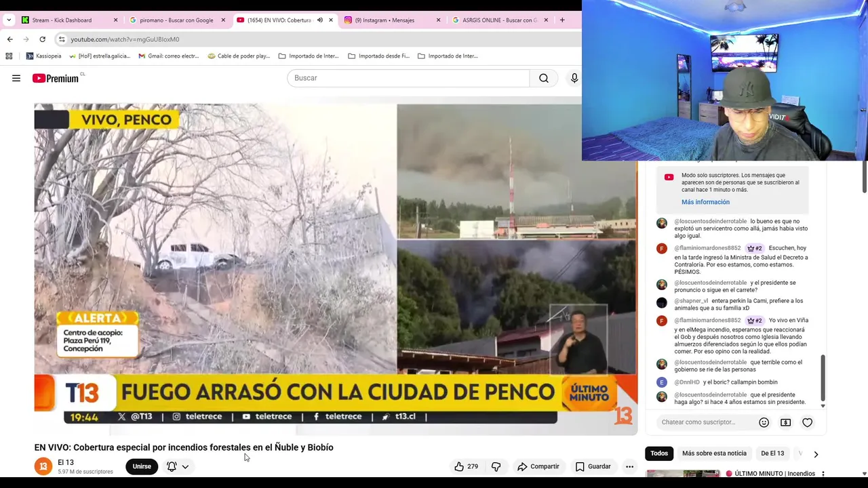Start voice search with microphone icon
The height and width of the screenshot is (488, 868).
pos(574,78)
